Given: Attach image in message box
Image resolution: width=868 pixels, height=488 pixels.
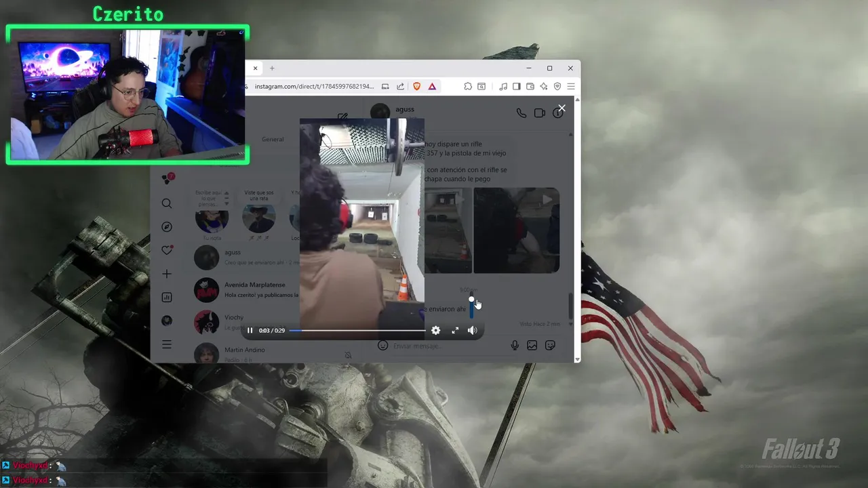Looking at the screenshot, I should (x=532, y=346).
